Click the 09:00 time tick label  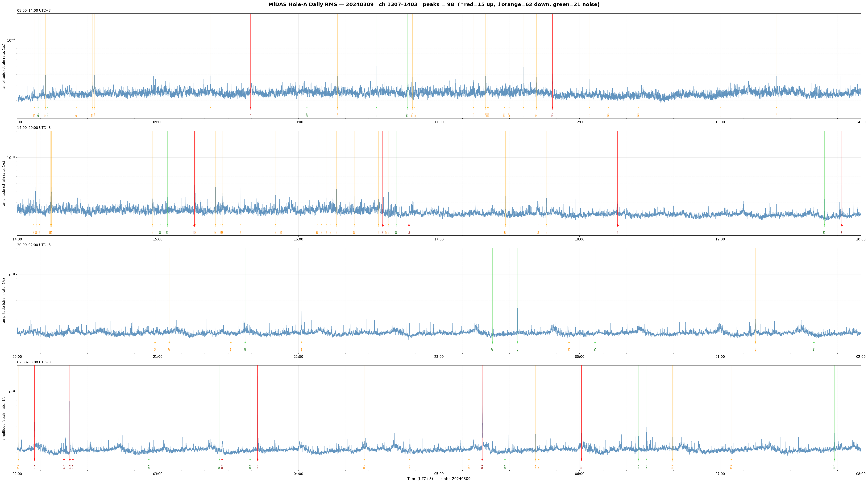(158, 122)
